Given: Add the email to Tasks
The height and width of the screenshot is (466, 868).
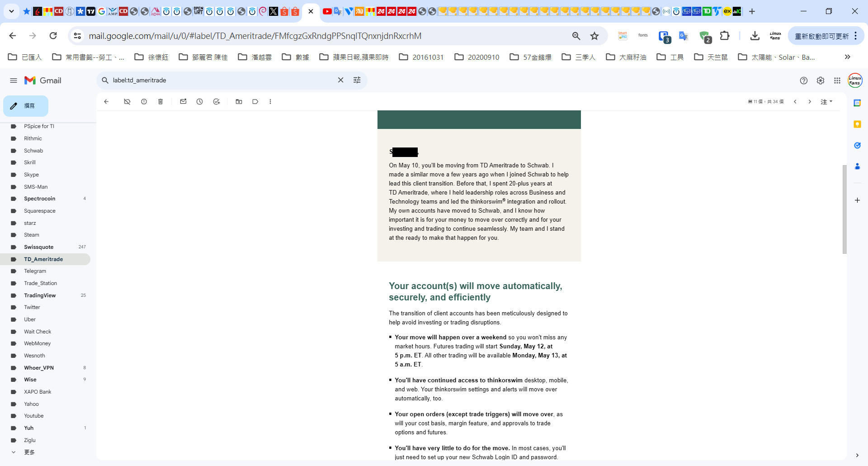Looking at the screenshot, I should click(217, 102).
